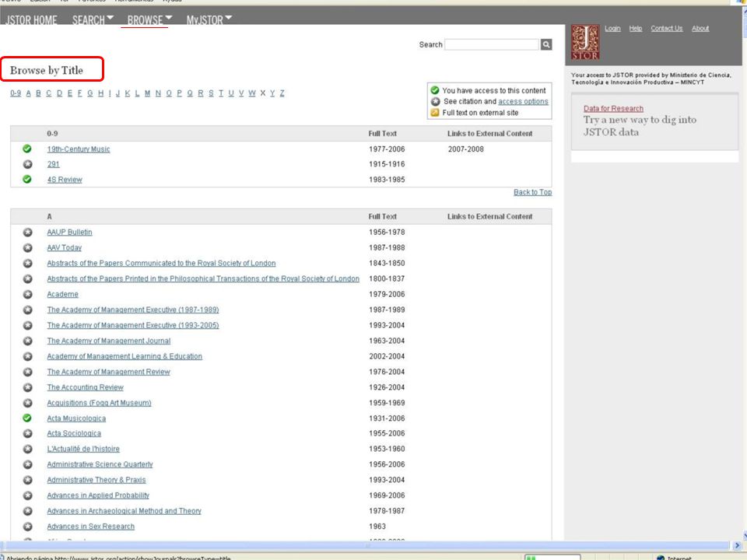Viewport: 747px width, 560px height.
Task: Focus the Search input field
Action: pyautogui.click(x=492, y=44)
